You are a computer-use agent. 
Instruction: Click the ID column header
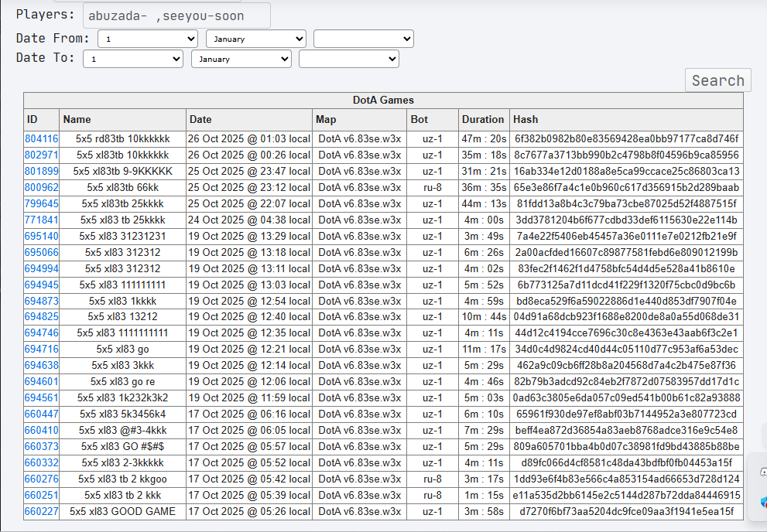click(x=42, y=119)
